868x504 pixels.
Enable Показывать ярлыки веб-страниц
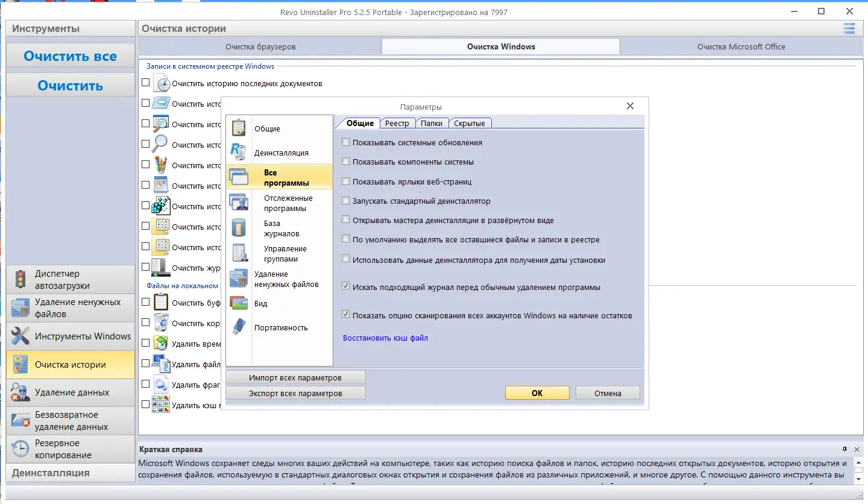(x=346, y=181)
